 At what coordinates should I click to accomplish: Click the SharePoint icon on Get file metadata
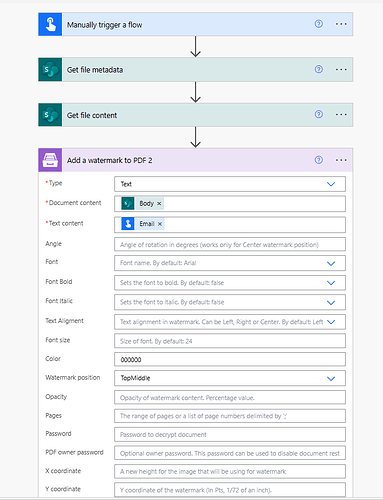[x=50, y=70]
